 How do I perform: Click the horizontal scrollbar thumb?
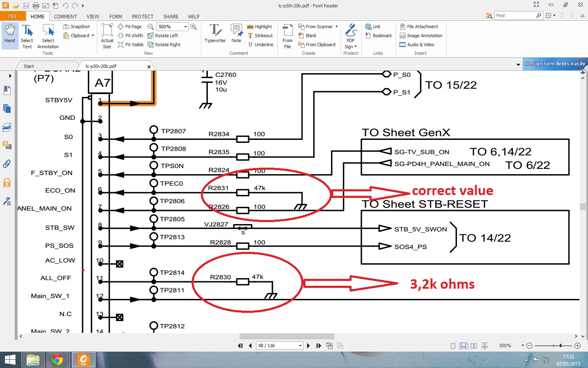pos(287,336)
